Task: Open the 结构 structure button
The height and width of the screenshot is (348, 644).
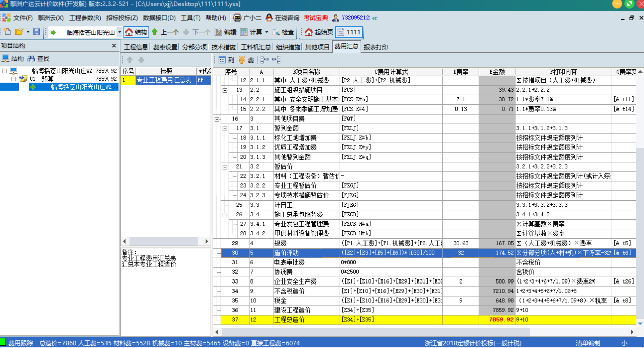Action: [x=136, y=32]
